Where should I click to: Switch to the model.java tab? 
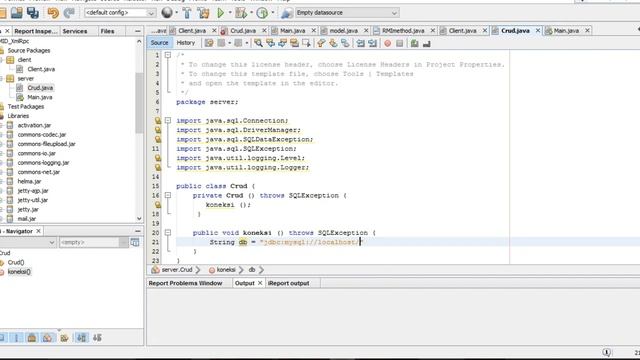[343, 31]
